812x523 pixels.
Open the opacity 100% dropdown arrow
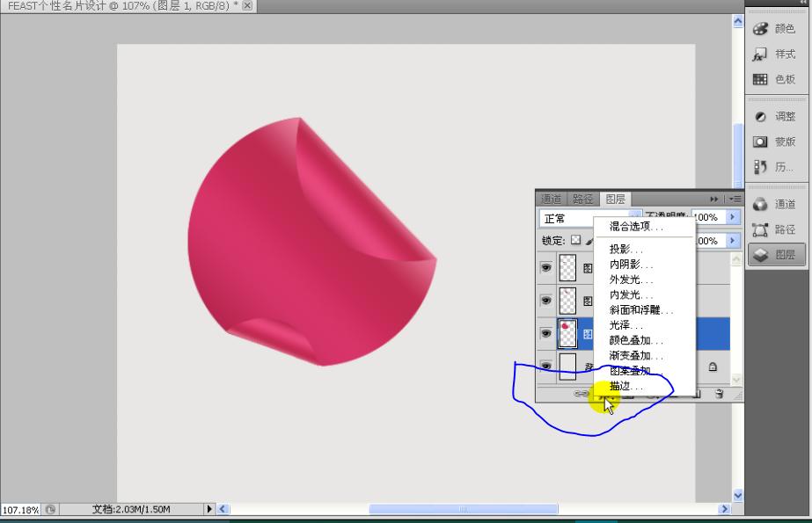coord(733,217)
